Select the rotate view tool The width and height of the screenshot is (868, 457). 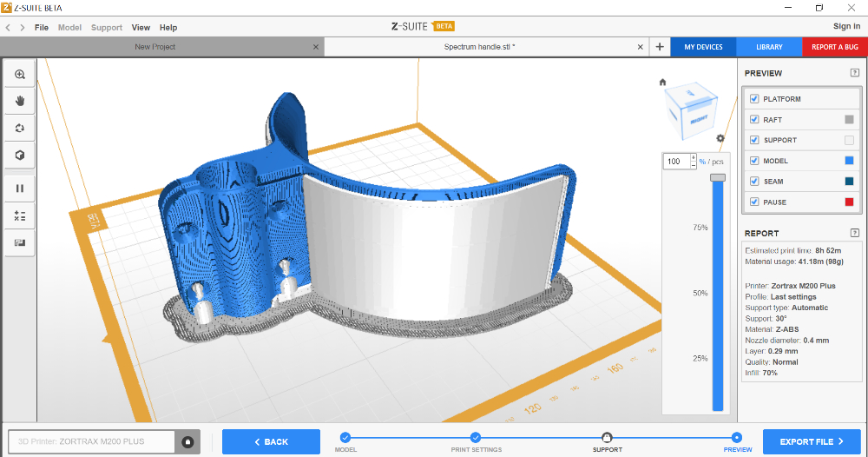[20, 128]
